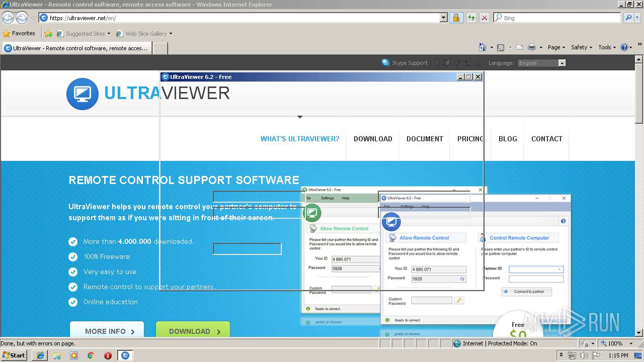Select the UltraViewer browser tab

pos(76,48)
